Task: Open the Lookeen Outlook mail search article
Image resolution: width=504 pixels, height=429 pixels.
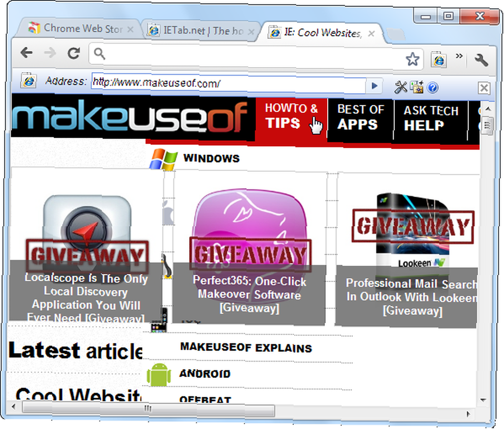Action: [412, 297]
